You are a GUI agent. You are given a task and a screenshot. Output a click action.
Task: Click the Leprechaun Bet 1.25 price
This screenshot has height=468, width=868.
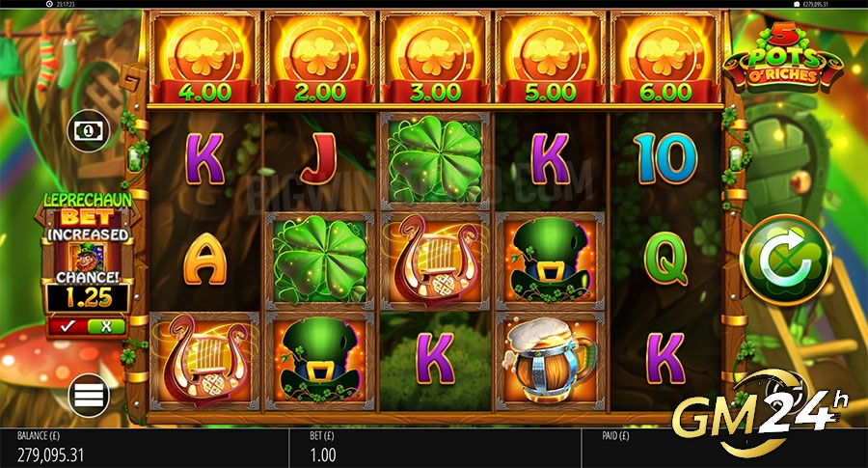click(x=89, y=298)
